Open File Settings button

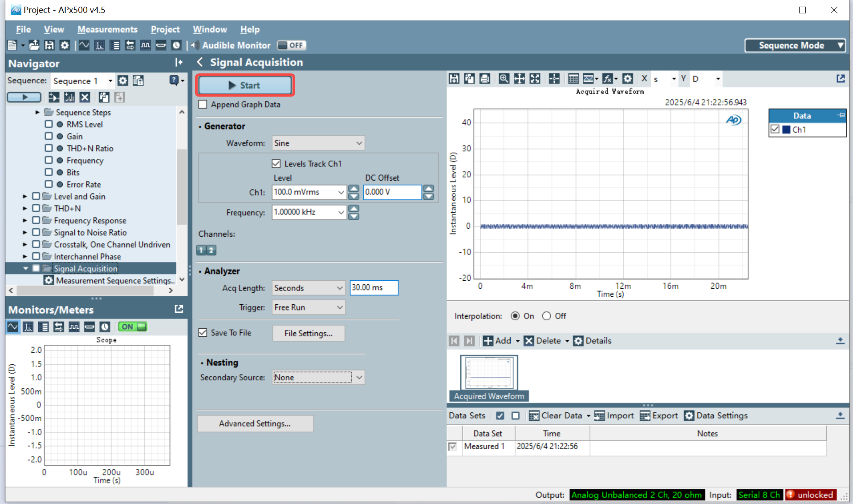coord(308,333)
